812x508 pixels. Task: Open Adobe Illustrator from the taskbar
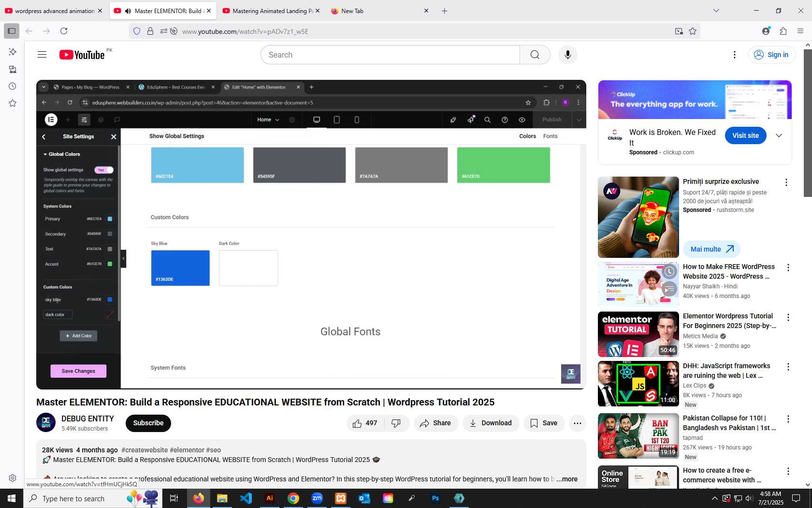270,498
